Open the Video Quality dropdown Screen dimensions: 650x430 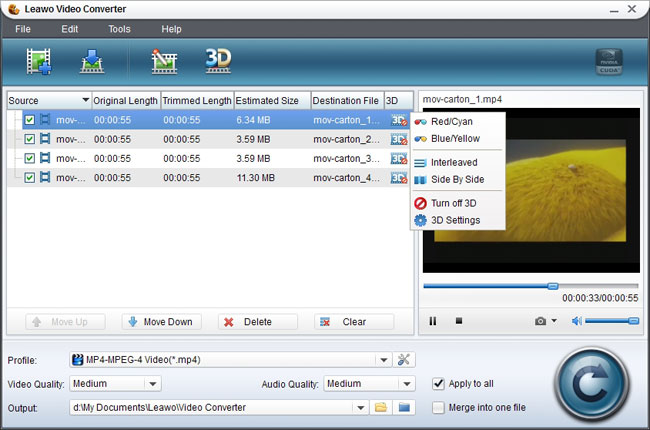coord(153,384)
